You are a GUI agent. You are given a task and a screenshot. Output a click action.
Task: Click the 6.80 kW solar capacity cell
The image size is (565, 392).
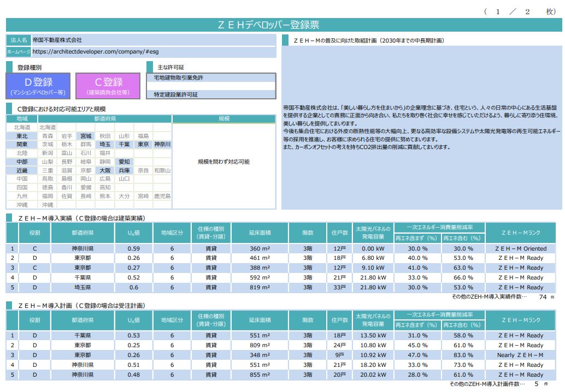(x=373, y=258)
